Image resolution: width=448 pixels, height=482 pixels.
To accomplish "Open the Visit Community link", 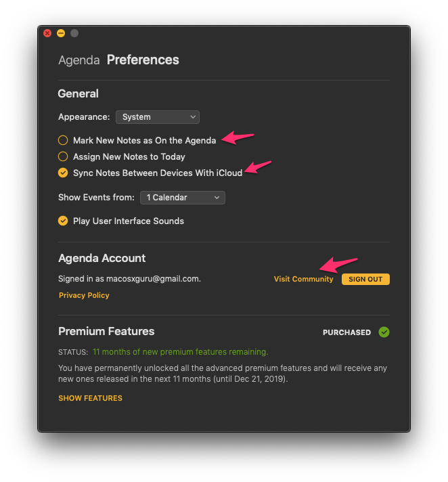I will [303, 279].
